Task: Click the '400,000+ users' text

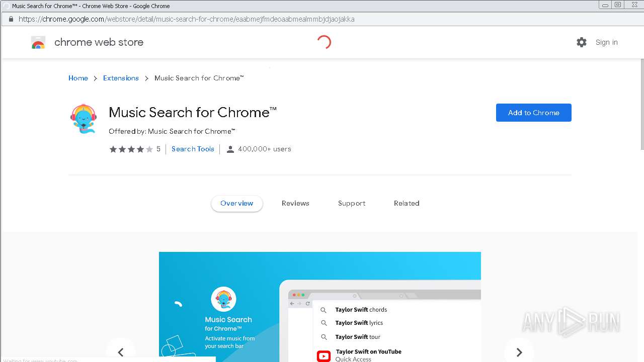Action: pyautogui.click(x=265, y=149)
